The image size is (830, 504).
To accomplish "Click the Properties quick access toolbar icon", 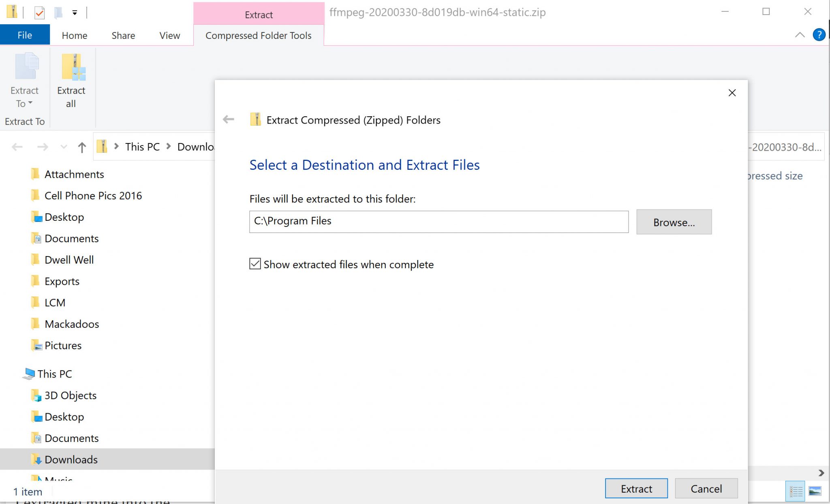I will coord(39,13).
